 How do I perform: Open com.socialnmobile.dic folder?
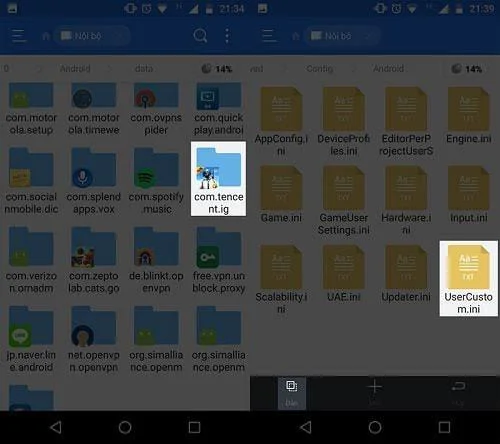tap(31, 181)
